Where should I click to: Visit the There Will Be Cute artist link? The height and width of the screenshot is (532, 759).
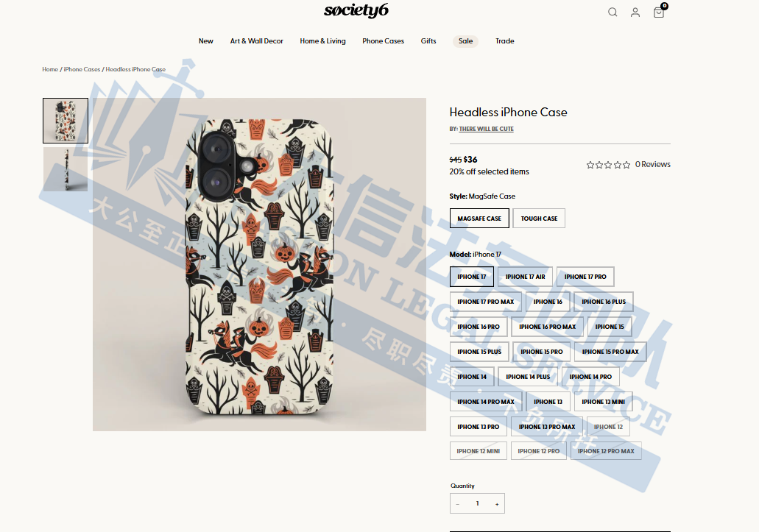[x=486, y=129]
